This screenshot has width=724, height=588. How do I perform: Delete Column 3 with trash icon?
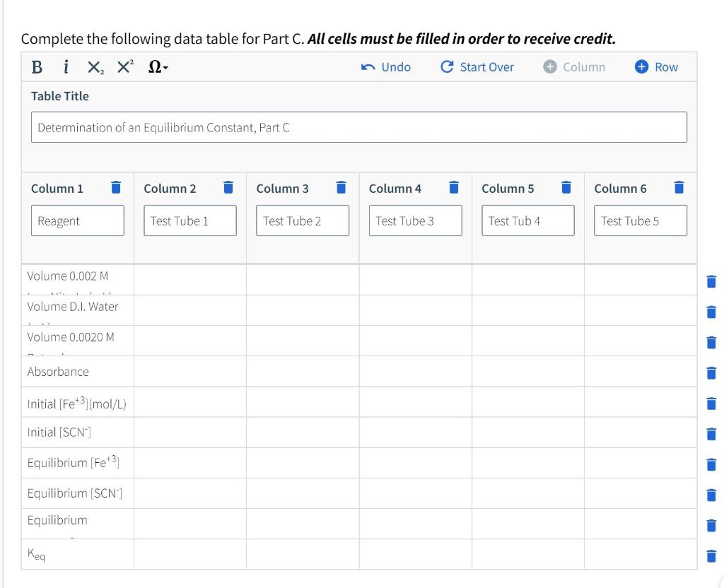click(341, 187)
